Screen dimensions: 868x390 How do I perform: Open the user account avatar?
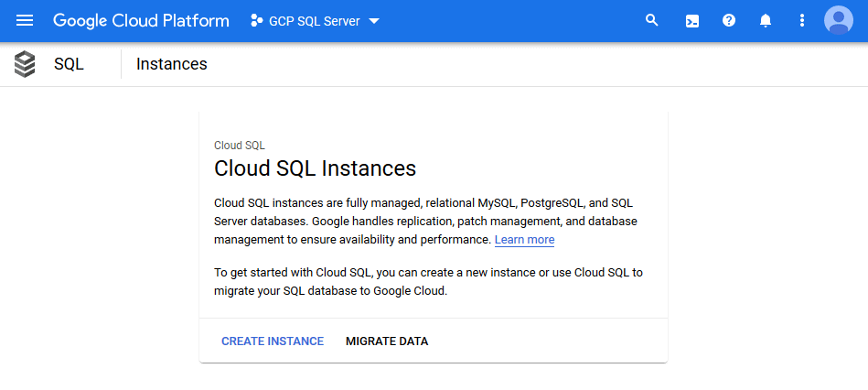tap(838, 20)
